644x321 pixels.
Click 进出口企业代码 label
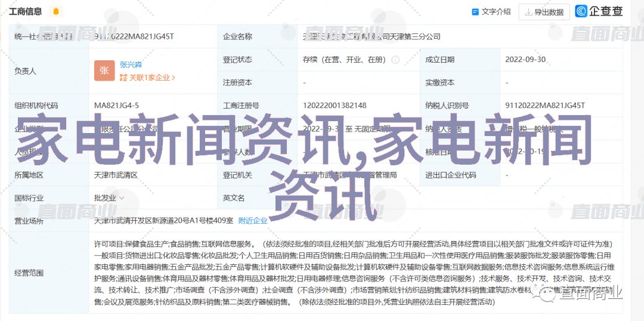(x=451, y=175)
